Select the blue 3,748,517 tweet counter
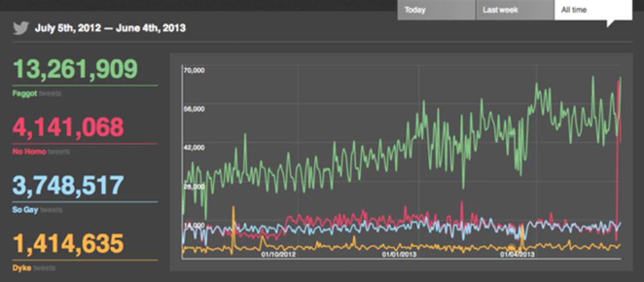Screen dimensions: 644x282 click(68, 185)
